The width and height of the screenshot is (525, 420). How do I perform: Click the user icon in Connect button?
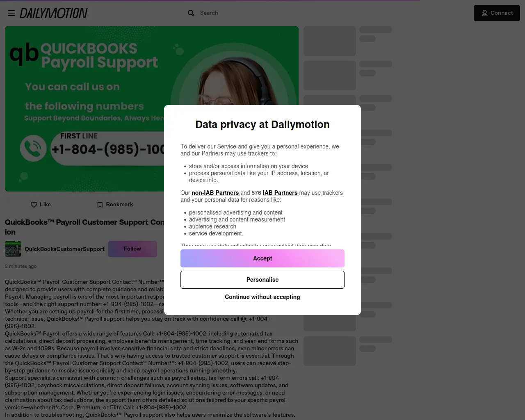(x=485, y=13)
